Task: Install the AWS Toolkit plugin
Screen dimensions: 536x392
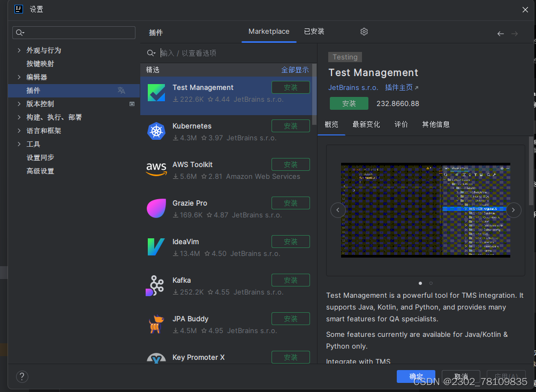Action: pyautogui.click(x=291, y=164)
